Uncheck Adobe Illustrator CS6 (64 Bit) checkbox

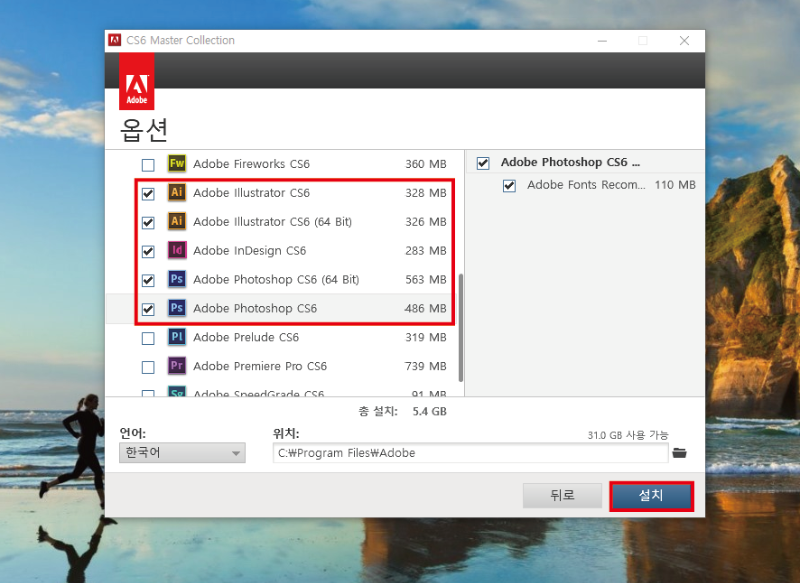pos(148,223)
